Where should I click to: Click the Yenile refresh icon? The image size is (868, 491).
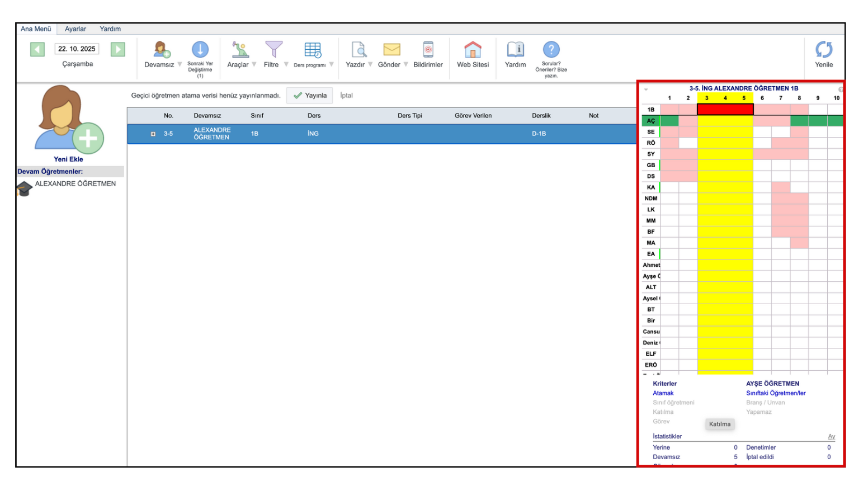pyautogui.click(x=823, y=50)
